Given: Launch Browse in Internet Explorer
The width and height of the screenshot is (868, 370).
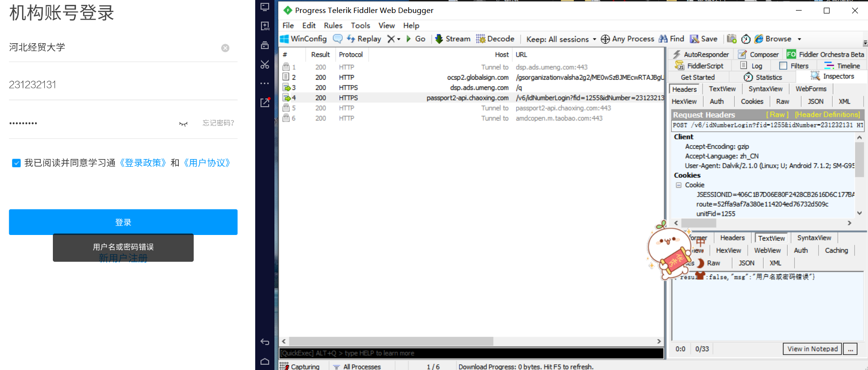Looking at the screenshot, I should pyautogui.click(x=773, y=39).
